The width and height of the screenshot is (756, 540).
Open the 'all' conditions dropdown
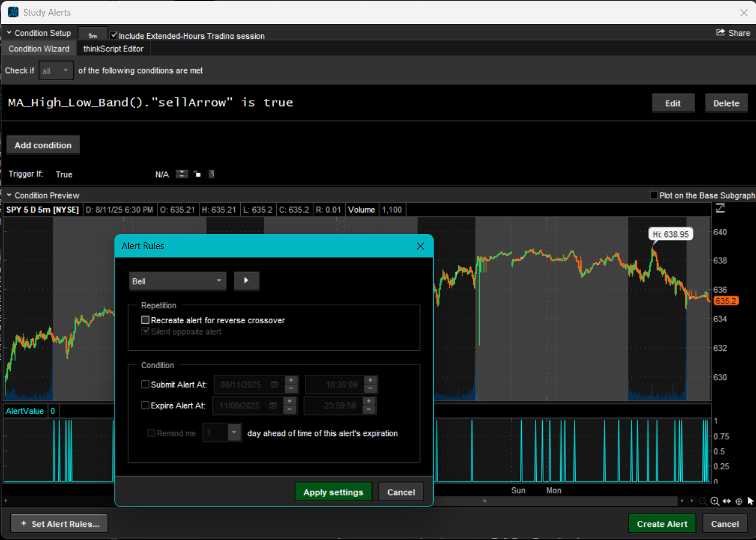click(56, 71)
